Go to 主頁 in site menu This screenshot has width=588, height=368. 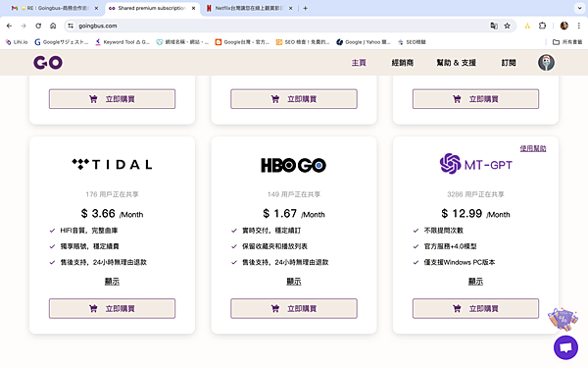pos(359,63)
